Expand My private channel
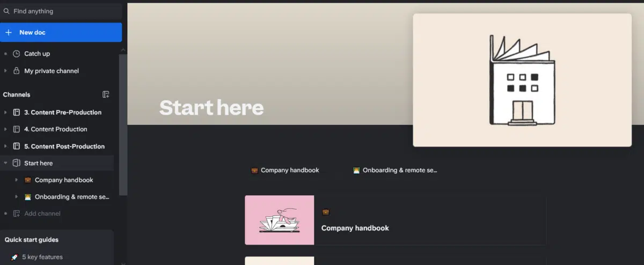 (x=5, y=71)
